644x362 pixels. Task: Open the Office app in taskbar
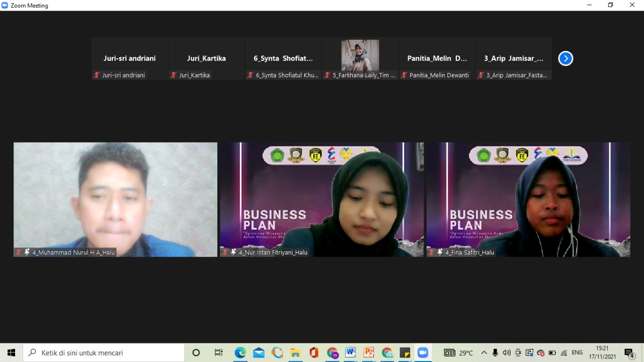coord(314,353)
